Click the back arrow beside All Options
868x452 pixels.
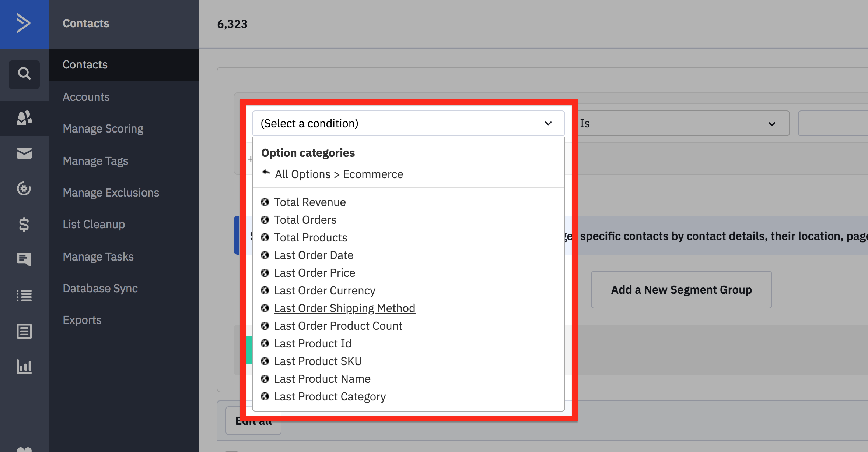266,173
